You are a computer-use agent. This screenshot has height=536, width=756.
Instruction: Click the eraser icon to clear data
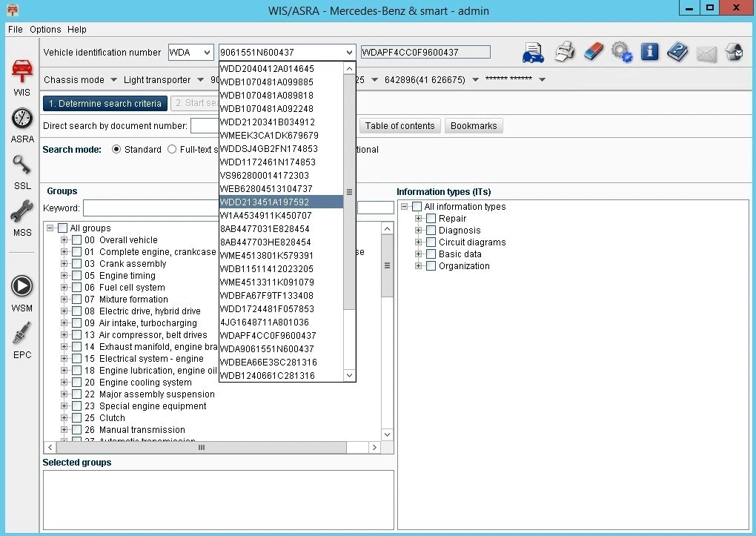(x=593, y=53)
